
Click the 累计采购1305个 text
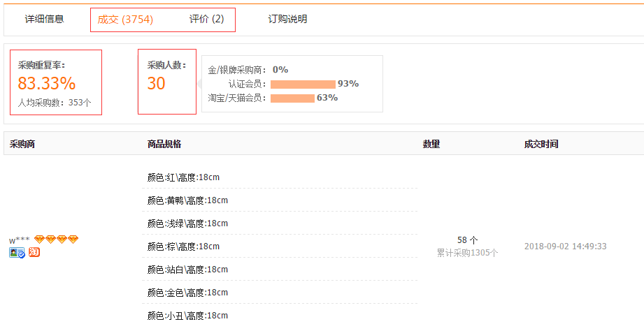pyautogui.click(x=467, y=253)
